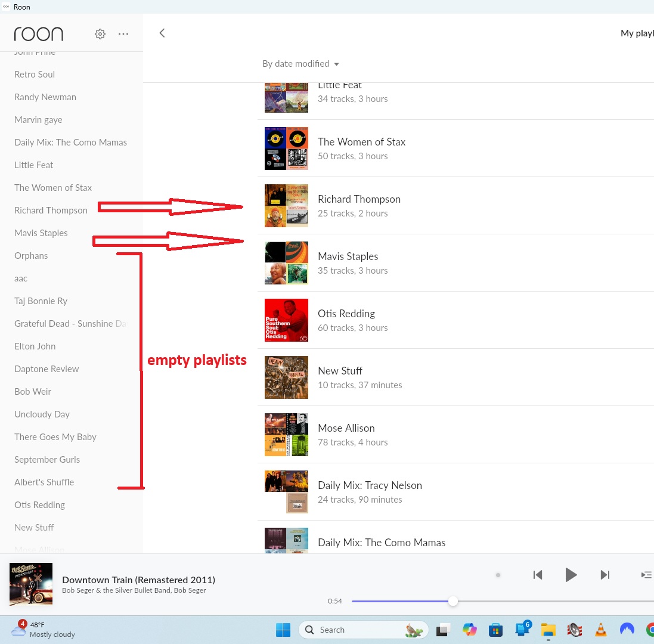
Task: Open the play queue icon
Action: pyautogui.click(x=646, y=575)
